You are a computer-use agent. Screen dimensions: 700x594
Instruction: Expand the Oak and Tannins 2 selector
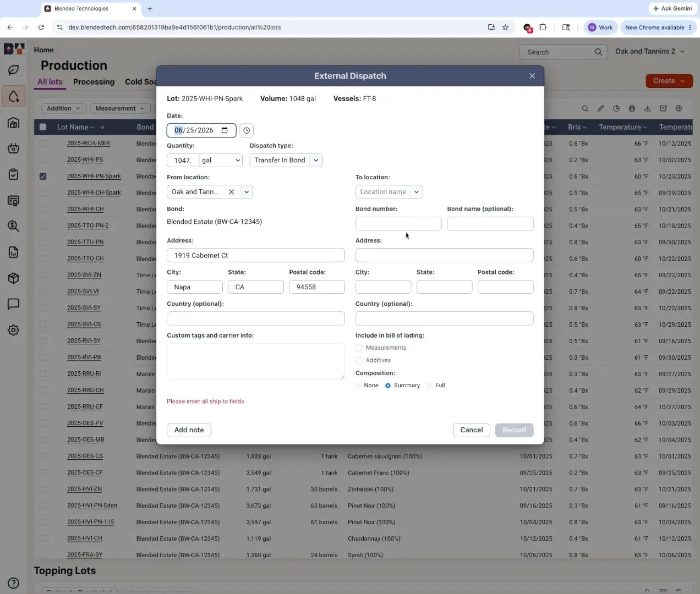[650, 51]
